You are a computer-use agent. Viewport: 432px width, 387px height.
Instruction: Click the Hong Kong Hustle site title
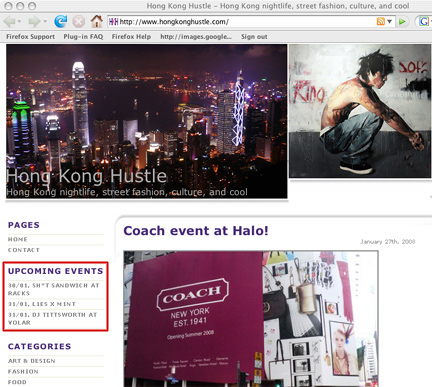click(86, 176)
